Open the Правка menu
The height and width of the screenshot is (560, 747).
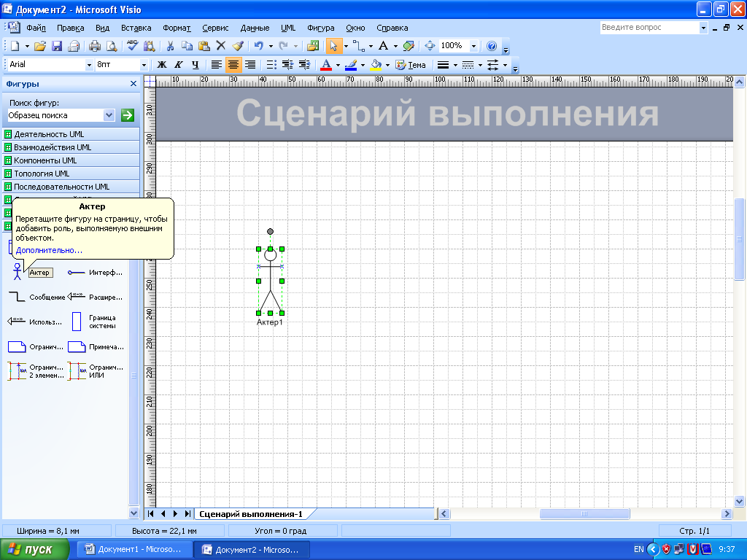[71, 28]
